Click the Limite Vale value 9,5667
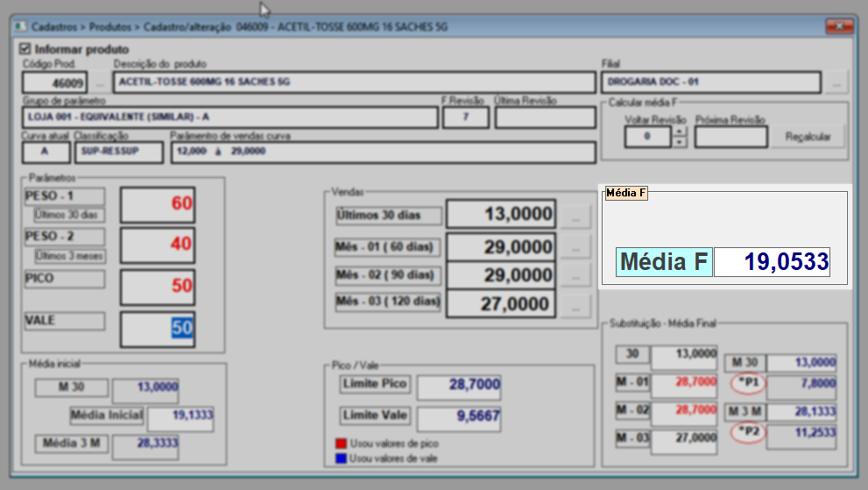The width and height of the screenshot is (868, 490). tap(459, 419)
